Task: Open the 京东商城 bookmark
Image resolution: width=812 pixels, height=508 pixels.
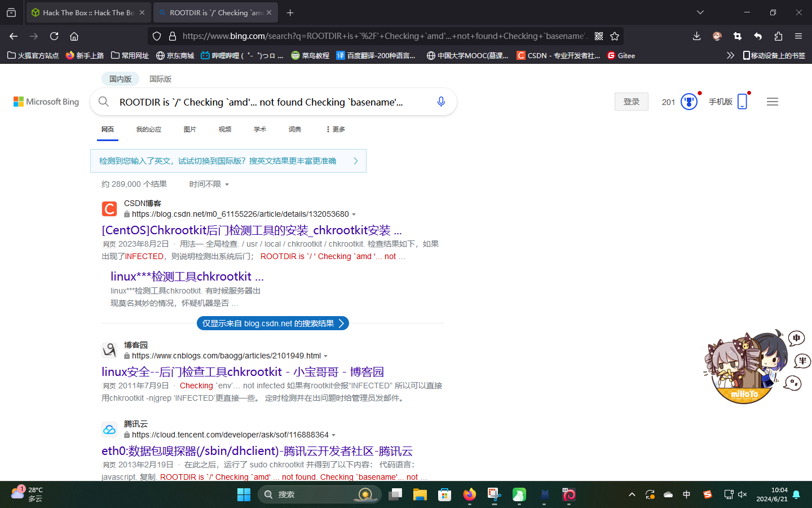Action: [x=175, y=55]
